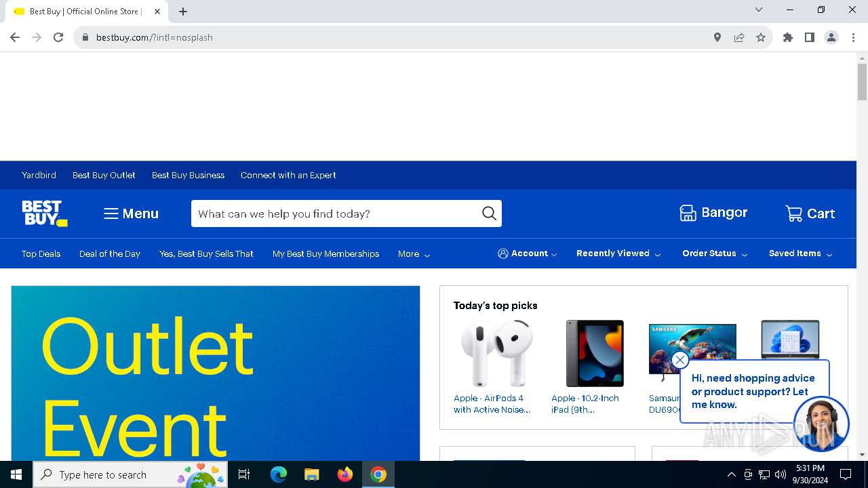Image resolution: width=868 pixels, height=488 pixels.
Task: Open Yes, Best Buy Sells That
Action: point(206,253)
